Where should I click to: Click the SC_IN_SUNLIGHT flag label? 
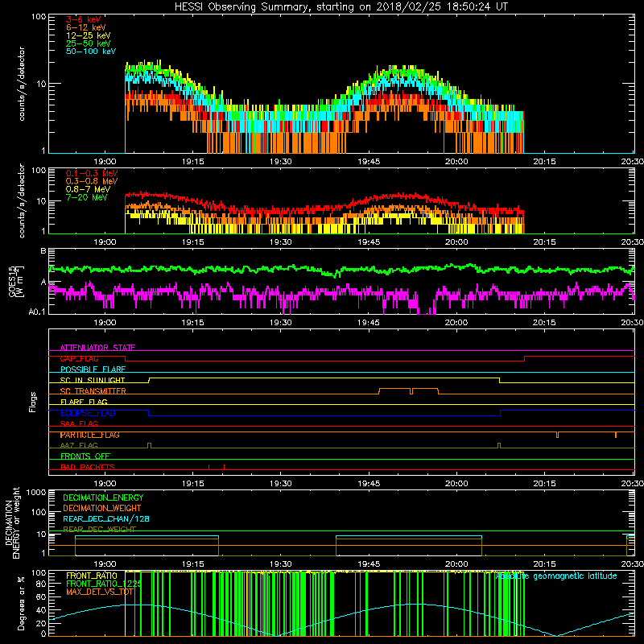tap(93, 380)
